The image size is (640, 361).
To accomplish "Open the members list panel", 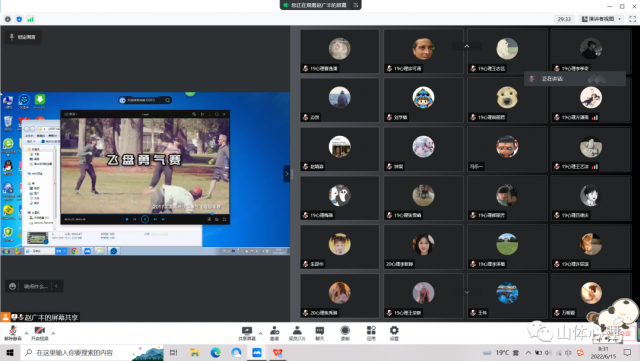I will coord(297,333).
